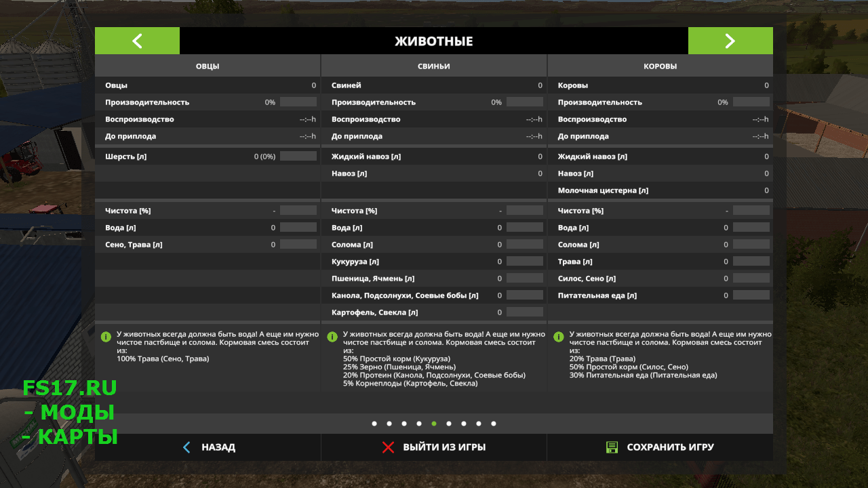Select the ОВЦЫ column header

pyautogui.click(x=208, y=66)
